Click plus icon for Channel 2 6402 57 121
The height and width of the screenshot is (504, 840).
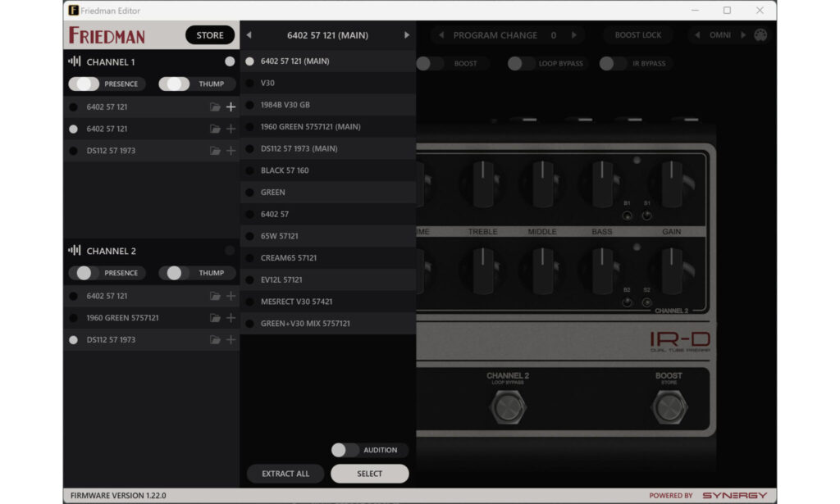click(231, 296)
